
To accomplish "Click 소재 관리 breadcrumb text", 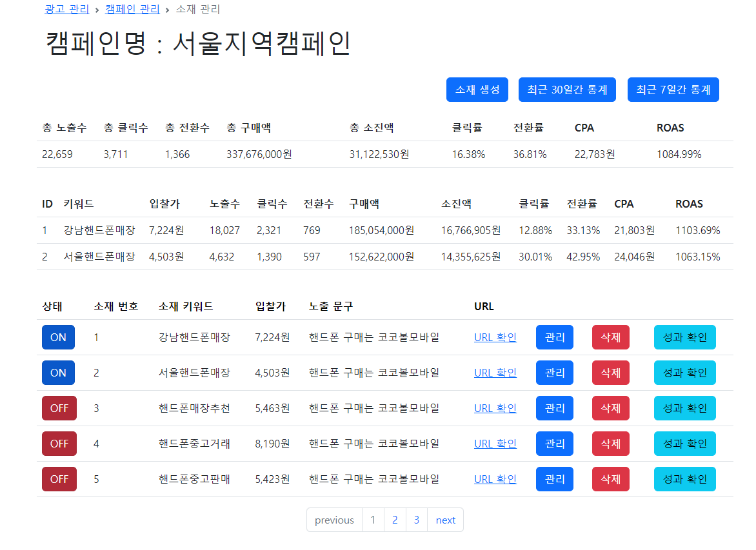I will (x=197, y=9).
